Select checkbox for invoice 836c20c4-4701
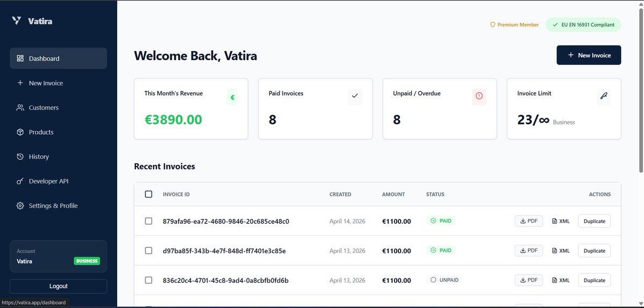The image size is (644, 308). (149, 280)
